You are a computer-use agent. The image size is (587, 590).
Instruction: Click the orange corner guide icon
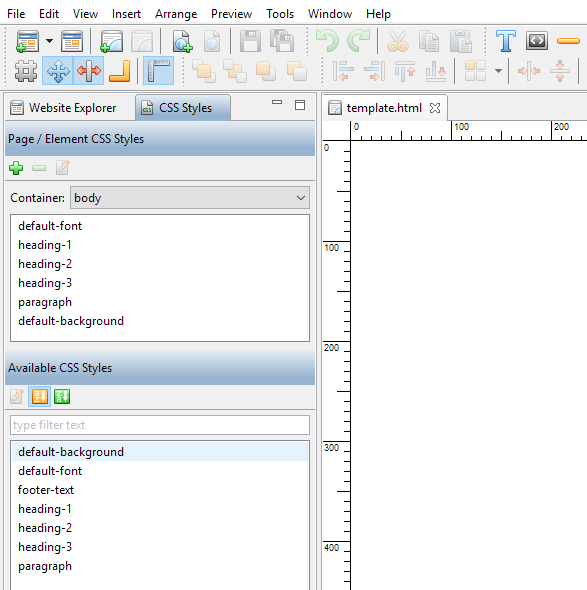pyautogui.click(x=120, y=71)
